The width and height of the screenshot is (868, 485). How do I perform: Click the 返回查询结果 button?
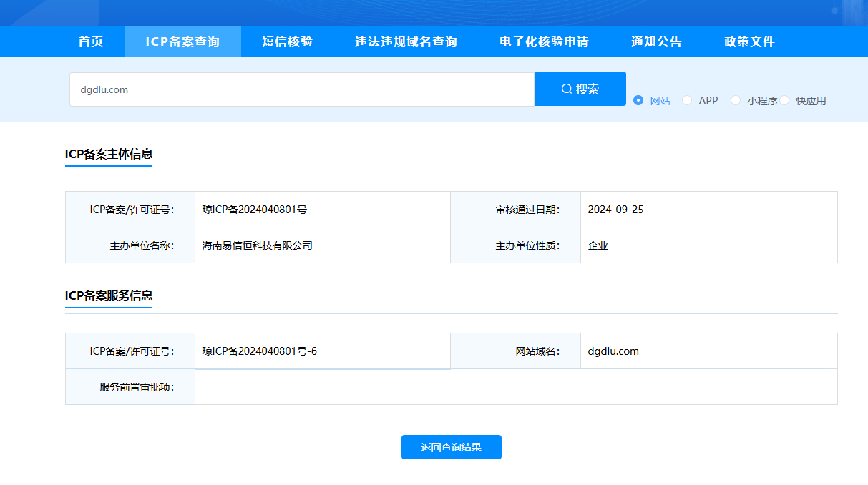[452, 447]
